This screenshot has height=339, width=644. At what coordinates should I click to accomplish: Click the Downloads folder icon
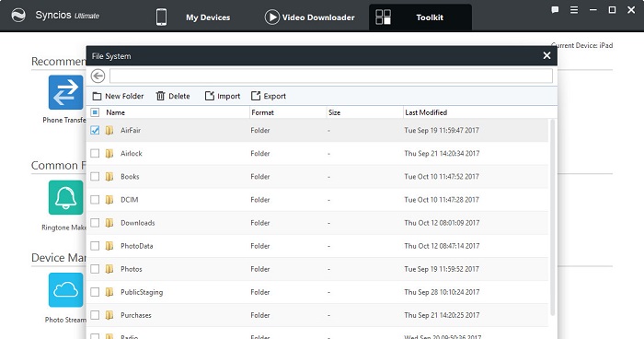coord(109,223)
